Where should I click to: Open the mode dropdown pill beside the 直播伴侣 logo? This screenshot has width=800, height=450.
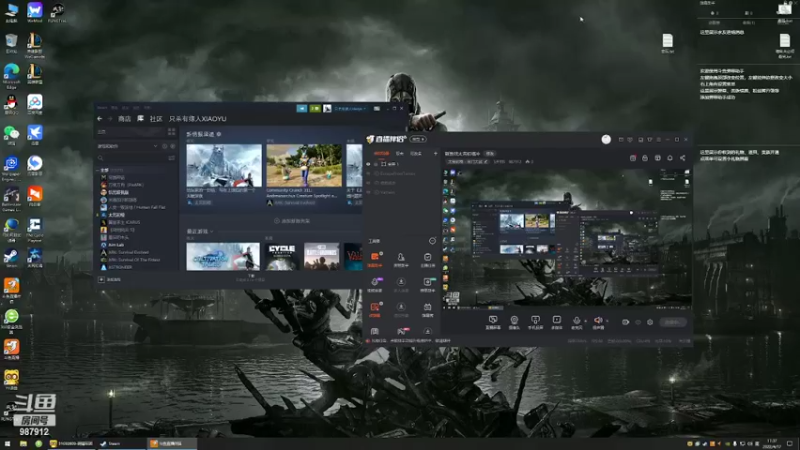pos(418,139)
